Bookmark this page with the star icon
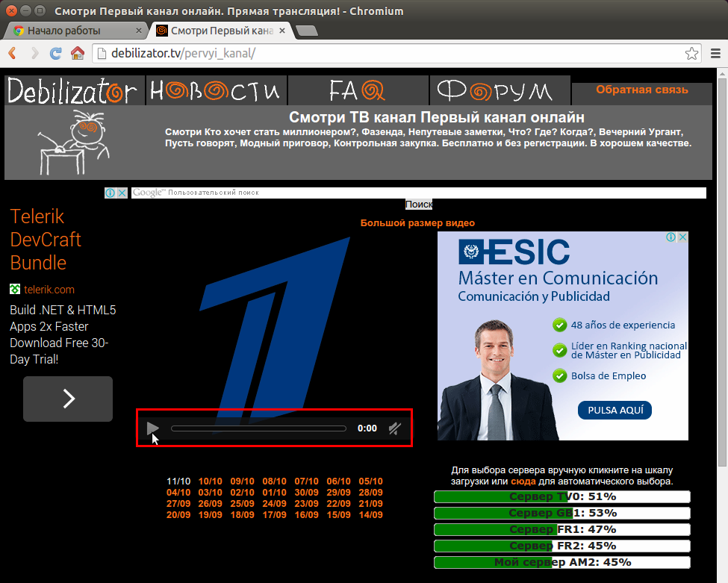 pyautogui.click(x=691, y=54)
